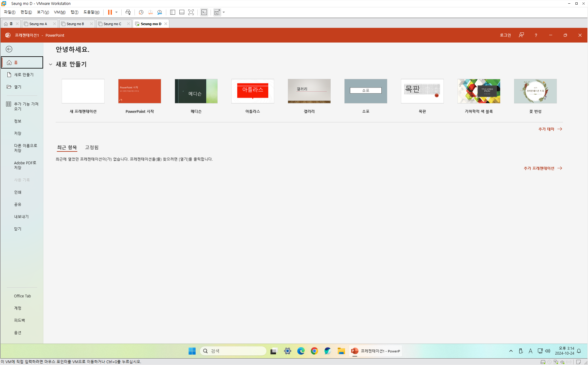The image size is (588, 365).
Task: Choose the 소포 theme thumbnail
Action: pos(366,91)
